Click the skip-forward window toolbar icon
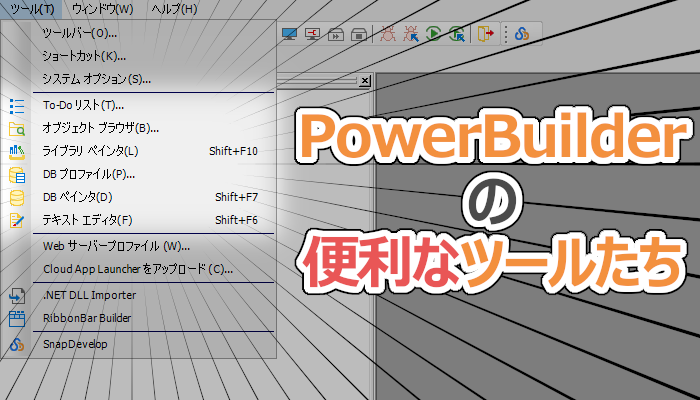 336,34
